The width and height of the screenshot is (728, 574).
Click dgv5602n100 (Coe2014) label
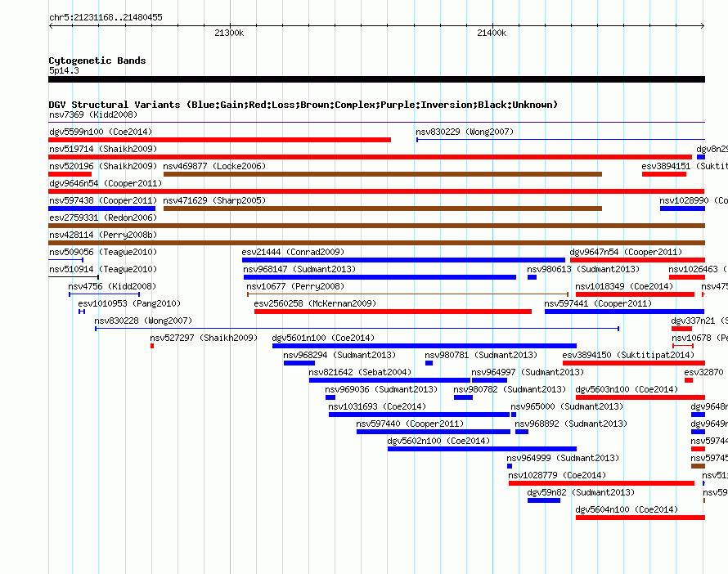click(x=438, y=441)
